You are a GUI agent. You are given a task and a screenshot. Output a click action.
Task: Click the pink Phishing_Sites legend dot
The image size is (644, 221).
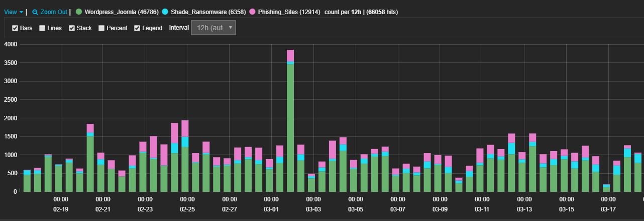pos(252,12)
